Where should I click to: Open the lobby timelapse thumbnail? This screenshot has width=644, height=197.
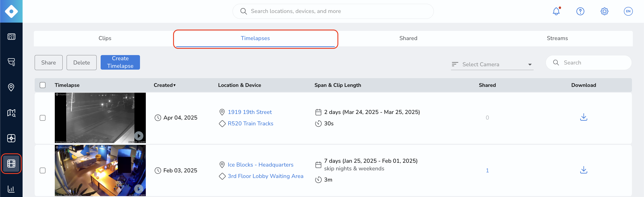(100, 170)
